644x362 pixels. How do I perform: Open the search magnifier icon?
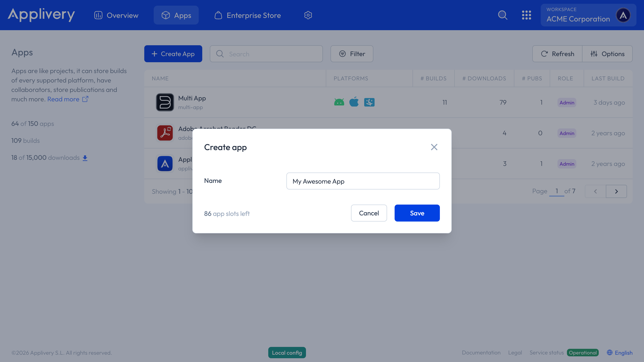click(502, 15)
